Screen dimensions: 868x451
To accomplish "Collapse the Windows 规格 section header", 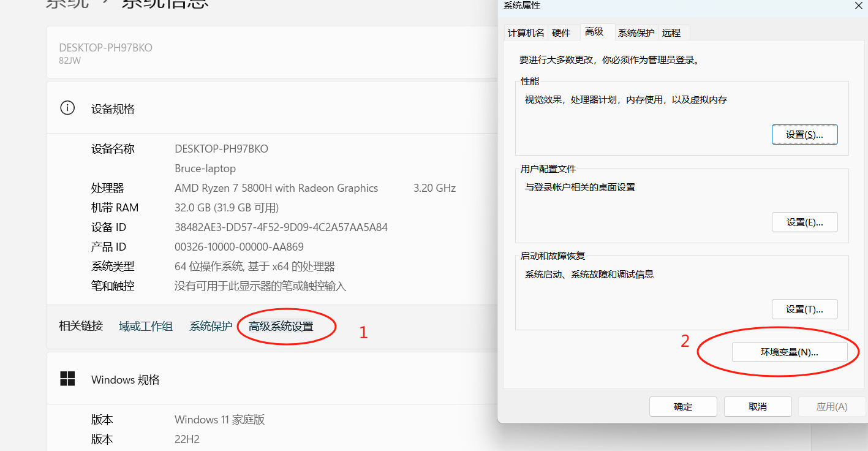I will pos(271,379).
